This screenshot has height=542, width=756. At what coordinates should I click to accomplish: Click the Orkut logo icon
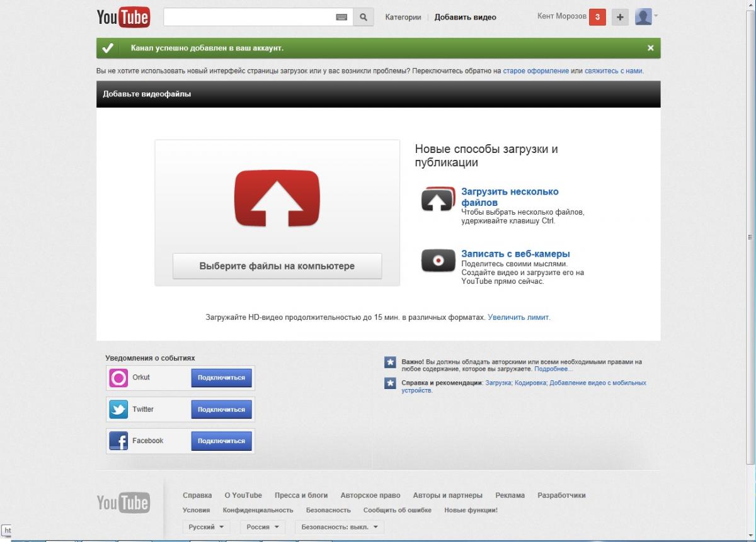click(118, 378)
